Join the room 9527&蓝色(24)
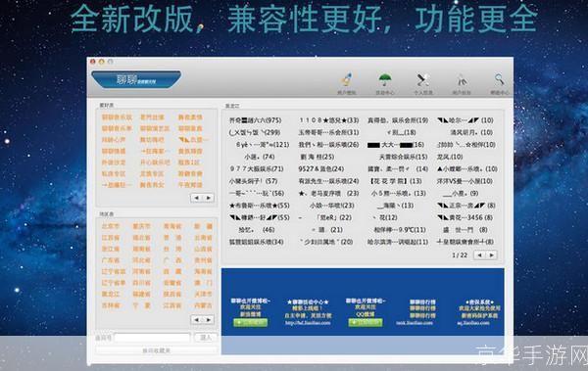The width and height of the screenshot is (588, 371). [321, 169]
